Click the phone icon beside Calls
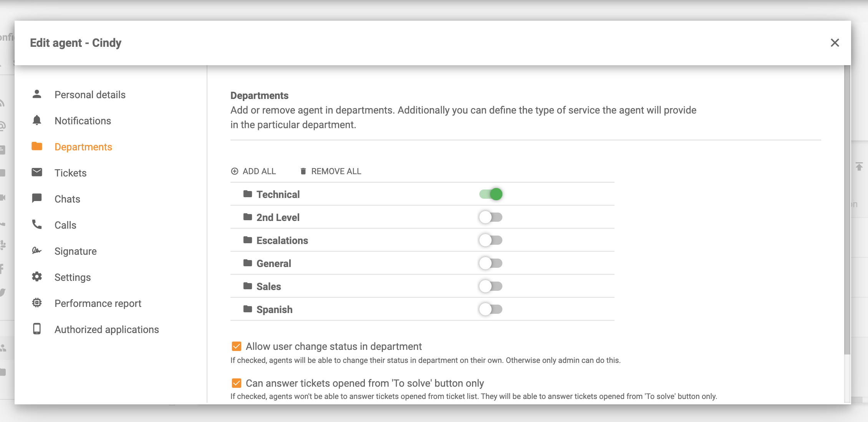 click(x=37, y=224)
